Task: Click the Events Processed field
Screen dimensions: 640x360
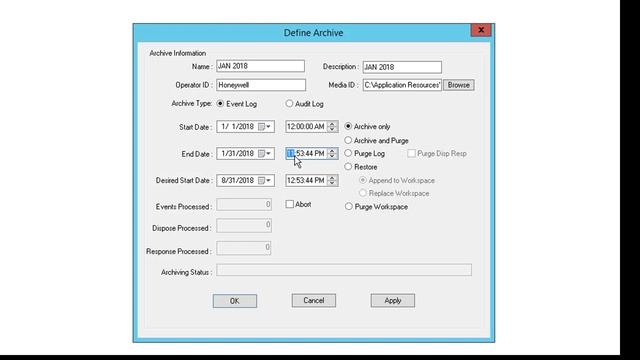Action: [244, 204]
